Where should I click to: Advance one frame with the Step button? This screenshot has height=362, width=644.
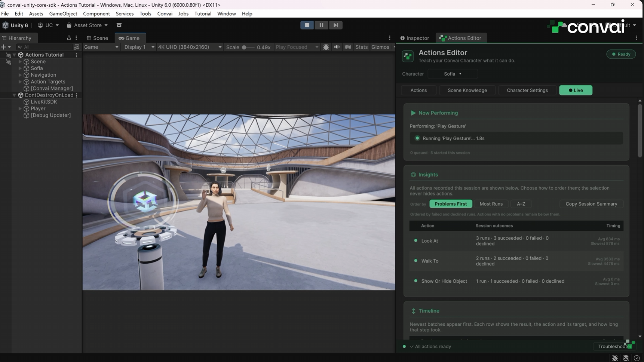click(x=336, y=25)
